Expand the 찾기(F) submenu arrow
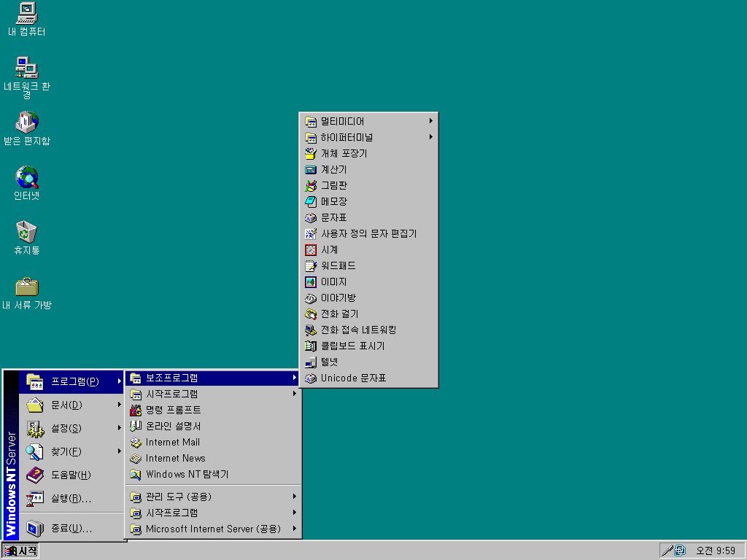Screen dimensions: 747x560 [119, 451]
